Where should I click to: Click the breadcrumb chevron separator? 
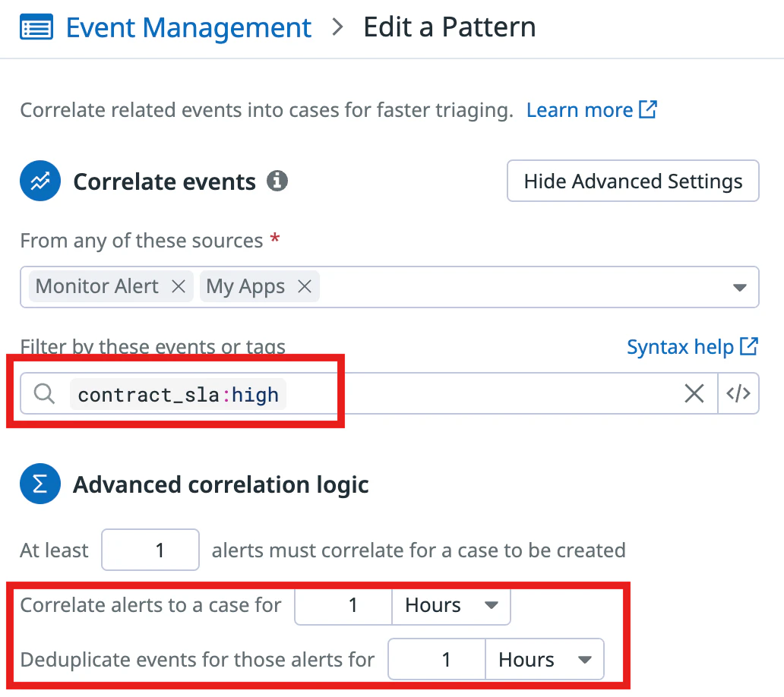pos(338,27)
